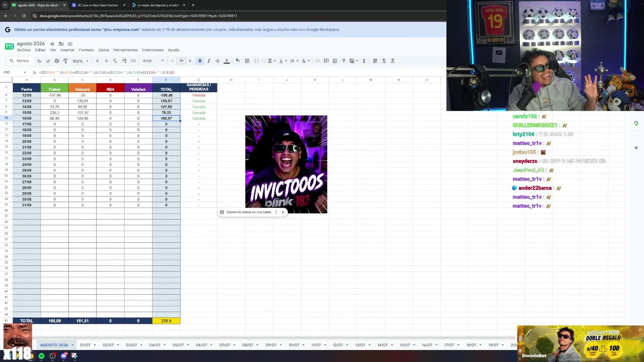View cloud save status icon
Viewport: 644px width, 362px height.
[70, 44]
